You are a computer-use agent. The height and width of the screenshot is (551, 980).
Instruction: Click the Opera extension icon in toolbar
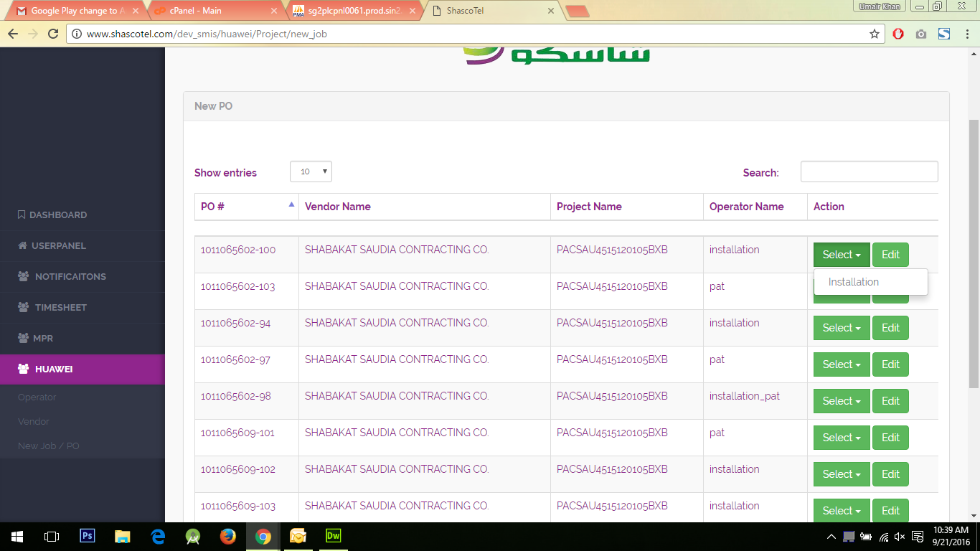(x=898, y=34)
